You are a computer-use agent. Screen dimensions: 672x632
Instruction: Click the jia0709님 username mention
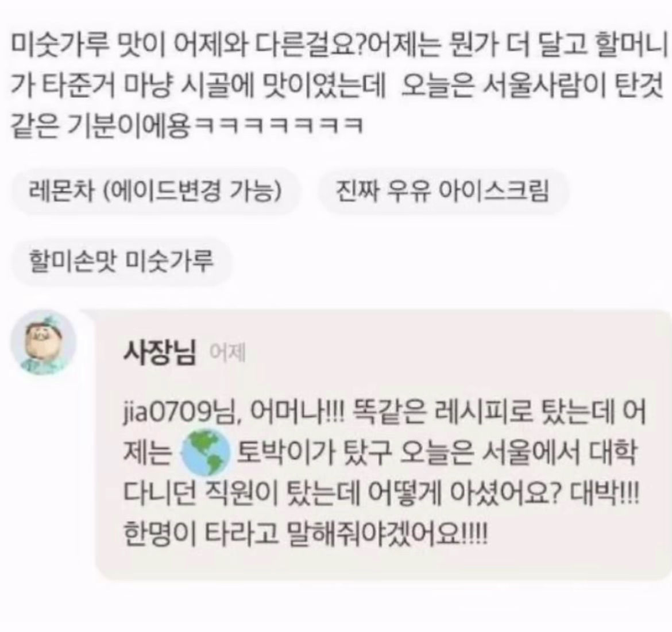click(x=179, y=412)
